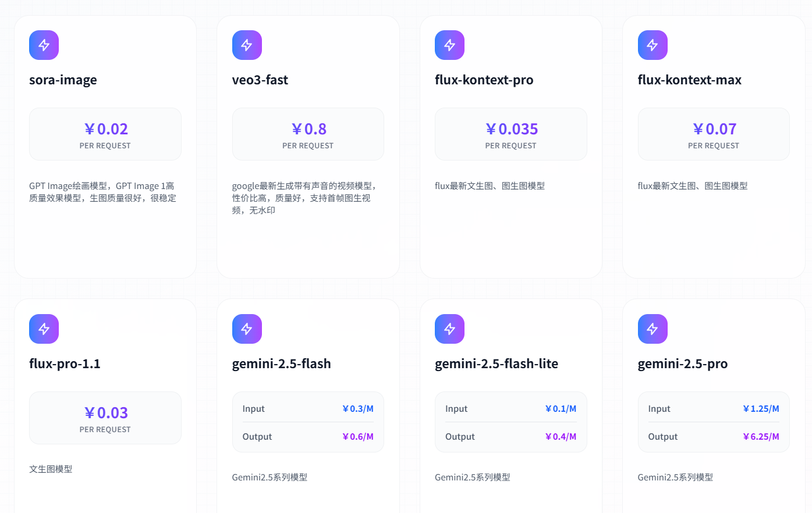Click the ¥0.8 per request price box
Image resolution: width=812 pixels, height=513 pixels.
coord(308,134)
